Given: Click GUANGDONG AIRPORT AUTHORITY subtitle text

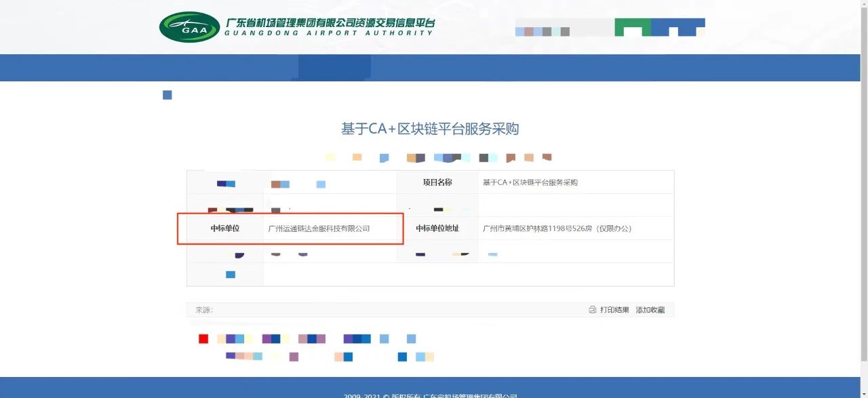Looking at the screenshot, I should tap(328, 33).
